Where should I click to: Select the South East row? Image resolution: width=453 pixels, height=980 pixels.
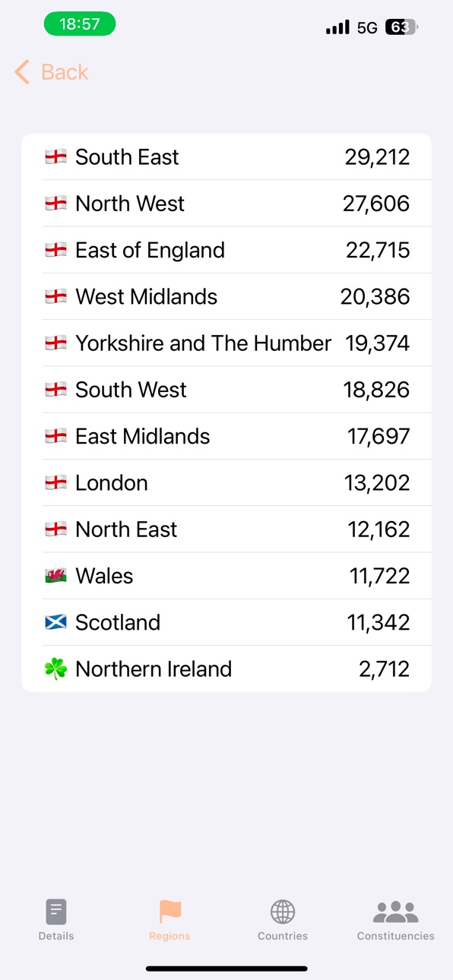point(226,156)
